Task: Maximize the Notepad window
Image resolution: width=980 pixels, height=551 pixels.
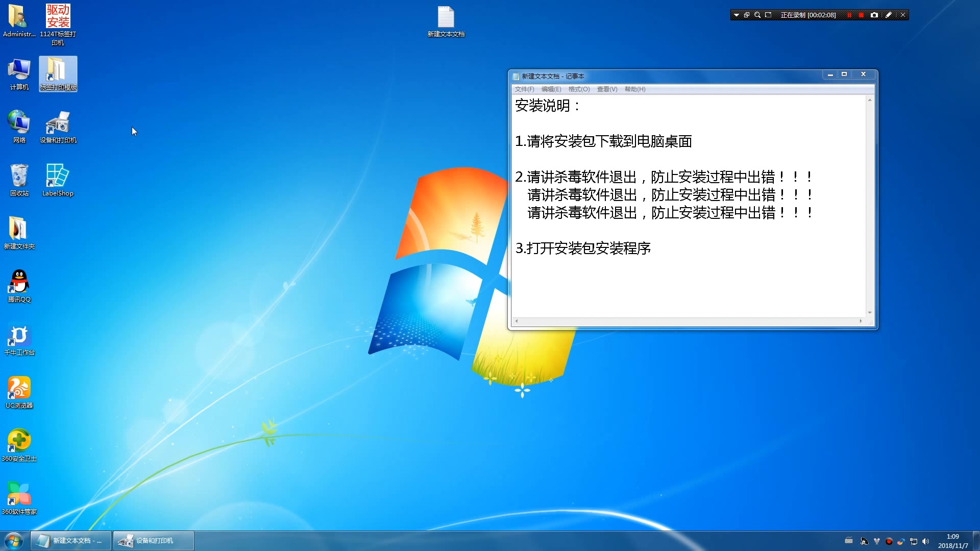Action: tap(844, 74)
